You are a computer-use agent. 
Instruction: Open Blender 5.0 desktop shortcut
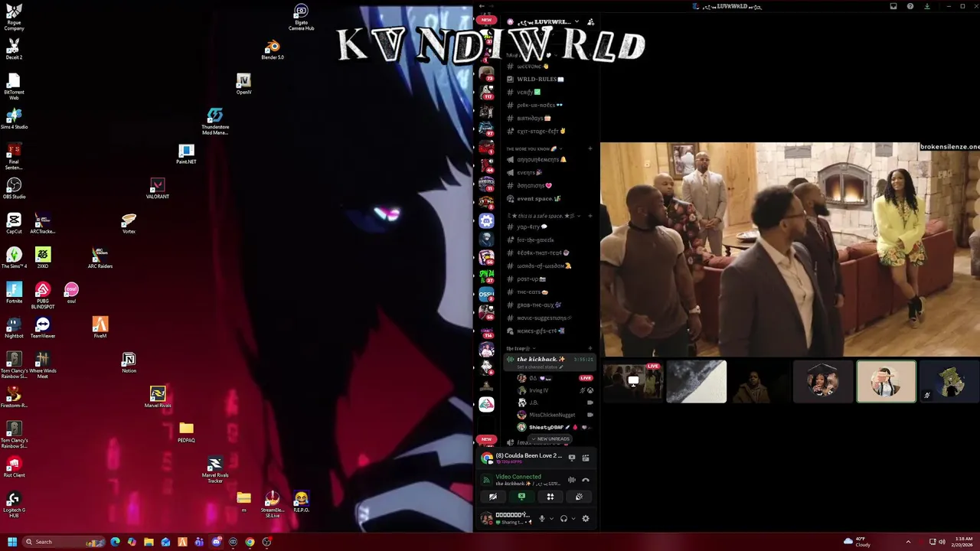(273, 51)
